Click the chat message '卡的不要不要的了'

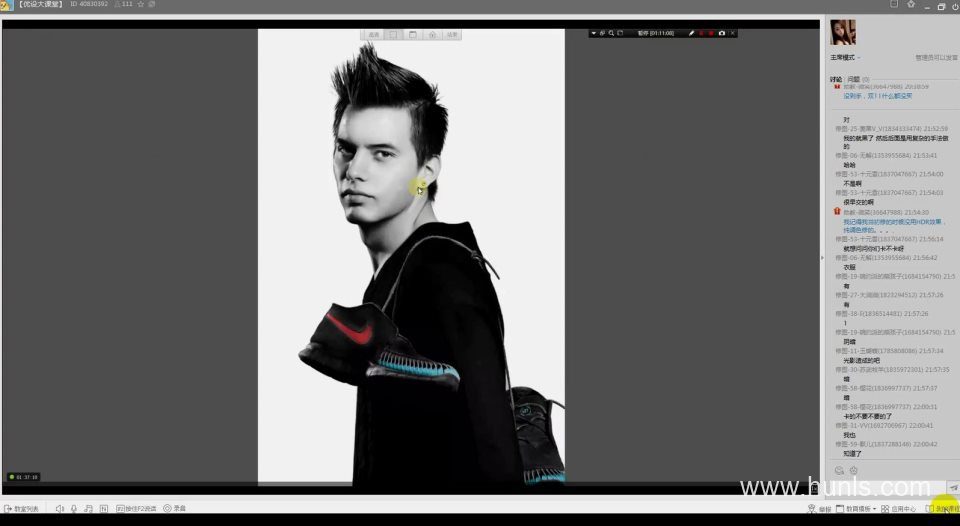coord(868,416)
